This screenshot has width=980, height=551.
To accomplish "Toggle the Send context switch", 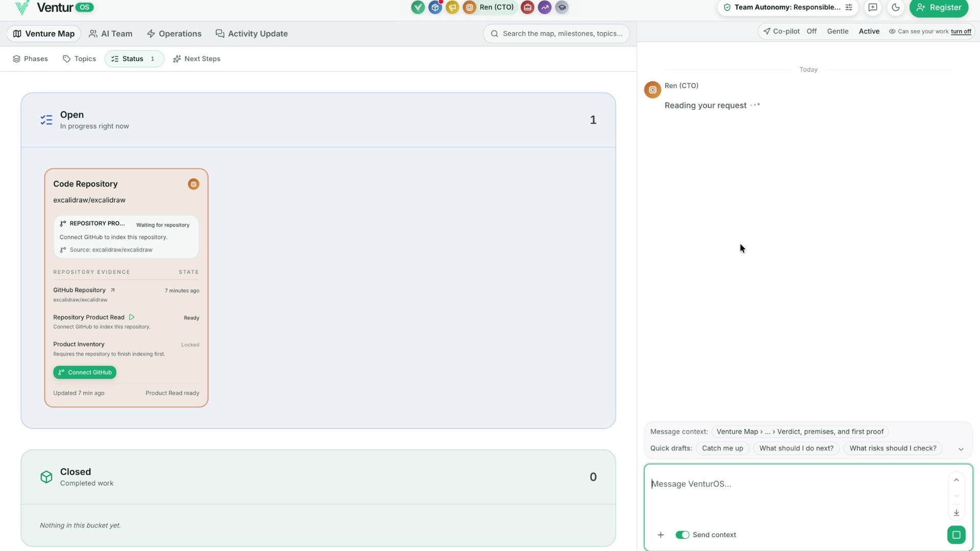I will 682,535.
